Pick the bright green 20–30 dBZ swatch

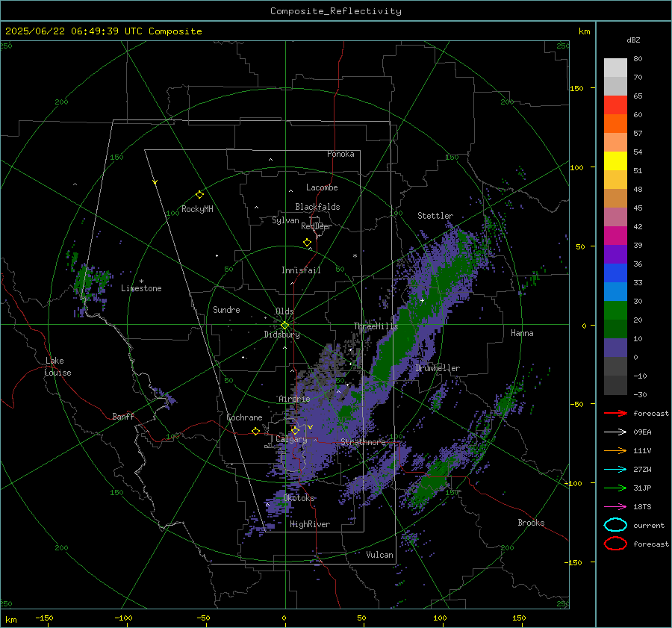[615, 311]
